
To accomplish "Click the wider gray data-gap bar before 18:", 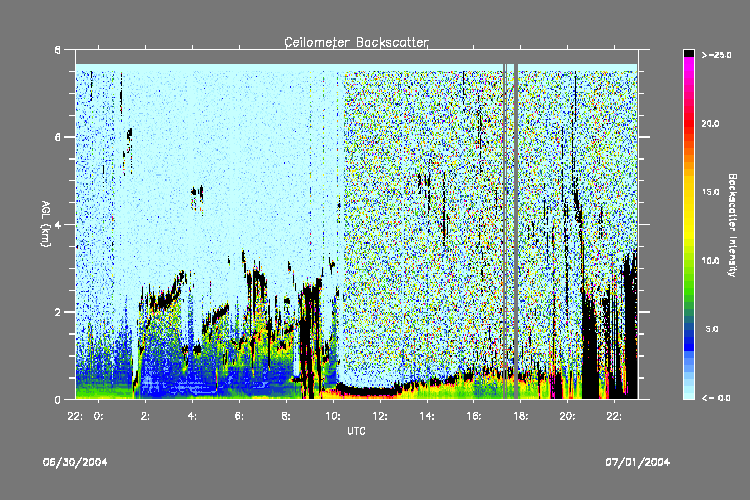I will [x=516, y=231].
